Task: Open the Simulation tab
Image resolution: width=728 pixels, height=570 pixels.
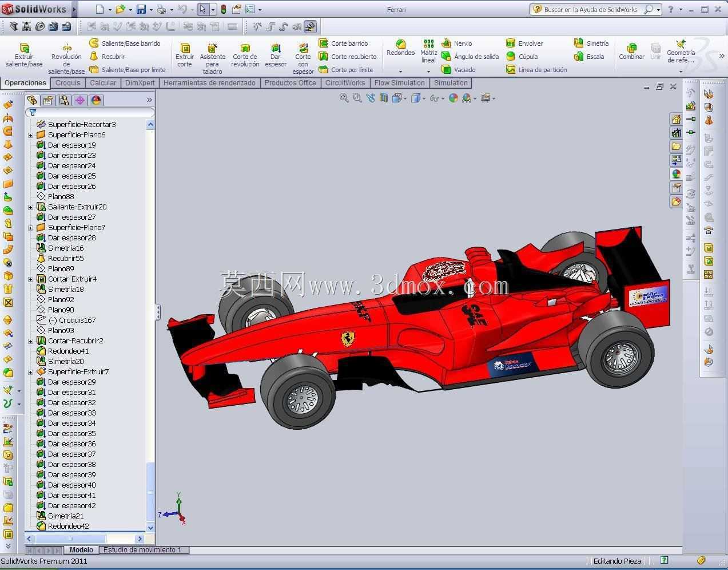Action: [x=451, y=83]
